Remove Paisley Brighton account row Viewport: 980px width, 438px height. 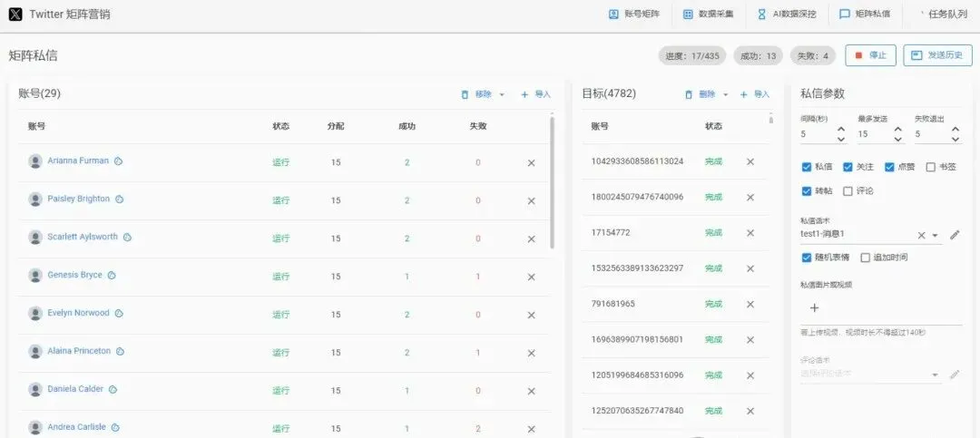(x=531, y=200)
